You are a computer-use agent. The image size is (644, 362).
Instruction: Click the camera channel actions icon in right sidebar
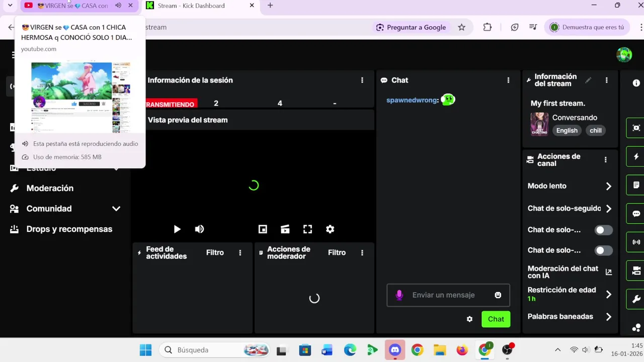[x=636, y=270]
